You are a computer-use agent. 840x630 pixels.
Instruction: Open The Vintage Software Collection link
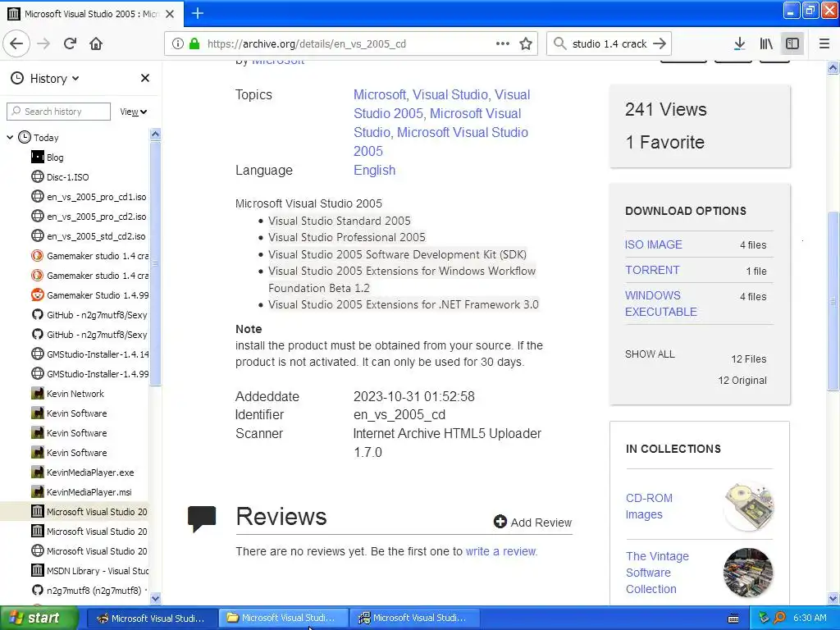[657, 573]
